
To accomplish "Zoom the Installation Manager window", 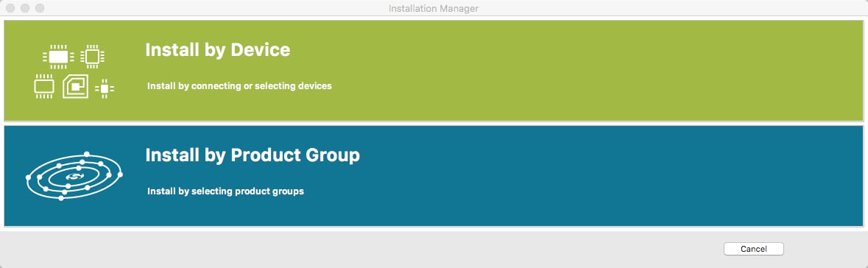I will click(39, 8).
